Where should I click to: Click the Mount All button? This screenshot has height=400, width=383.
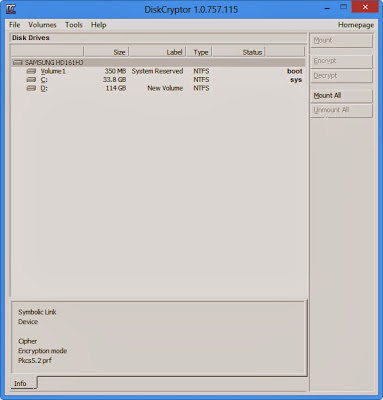[341, 96]
